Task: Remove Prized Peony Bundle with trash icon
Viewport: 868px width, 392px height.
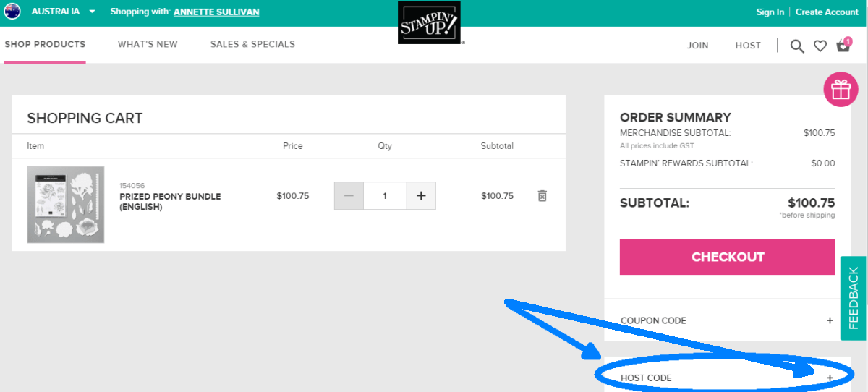Action: tap(542, 196)
